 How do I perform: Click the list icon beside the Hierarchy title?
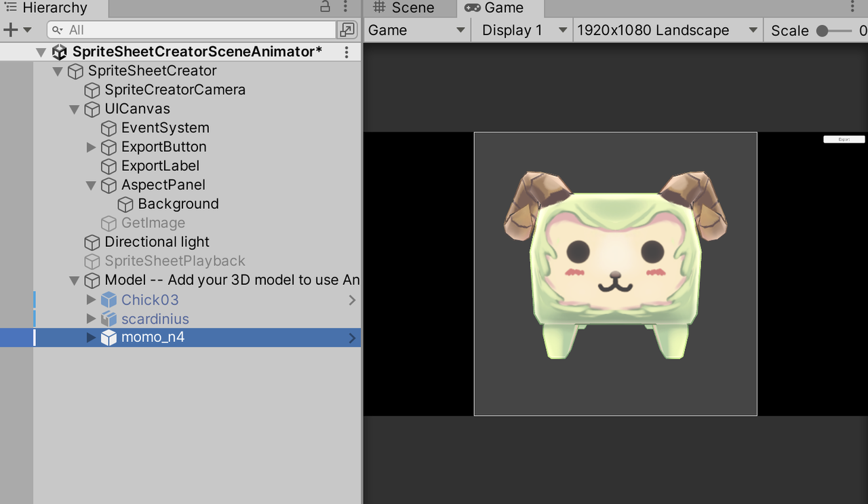point(10,7)
